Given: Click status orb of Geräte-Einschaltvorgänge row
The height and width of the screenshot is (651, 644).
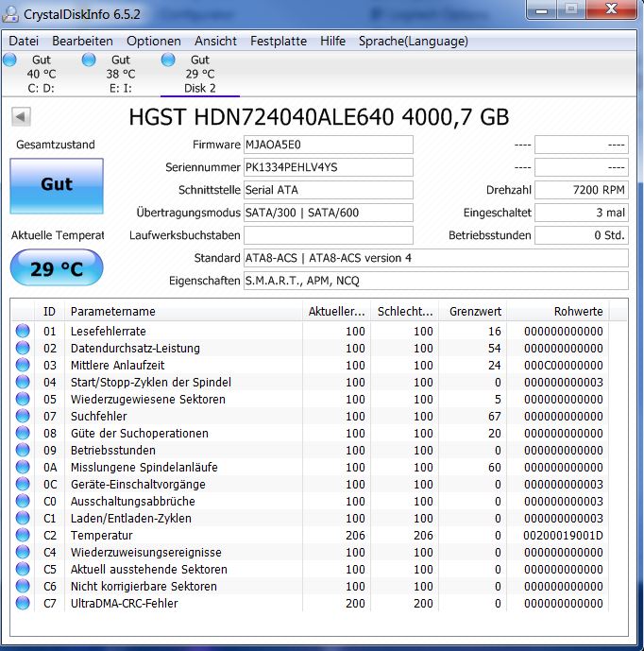Looking at the screenshot, I should pos(23,484).
